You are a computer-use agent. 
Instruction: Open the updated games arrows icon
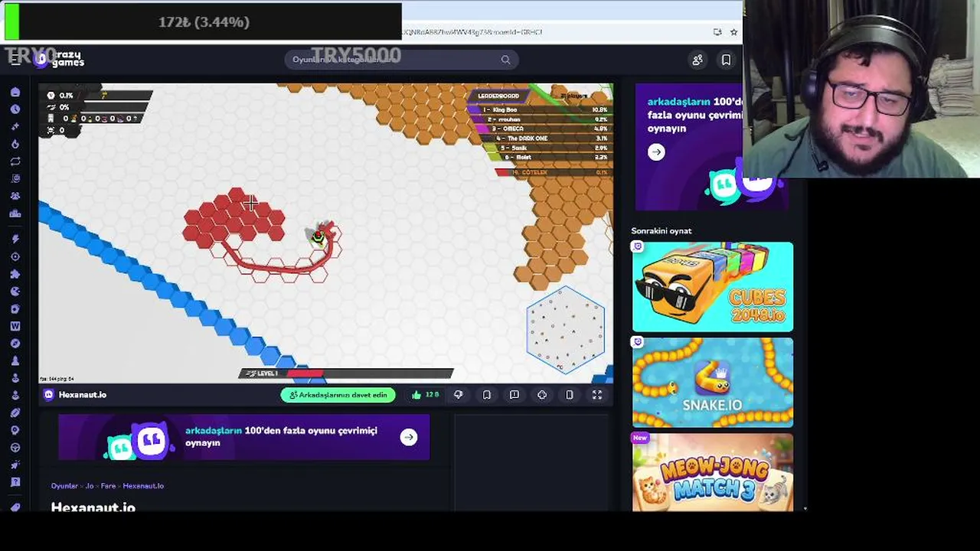pyautogui.click(x=15, y=161)
